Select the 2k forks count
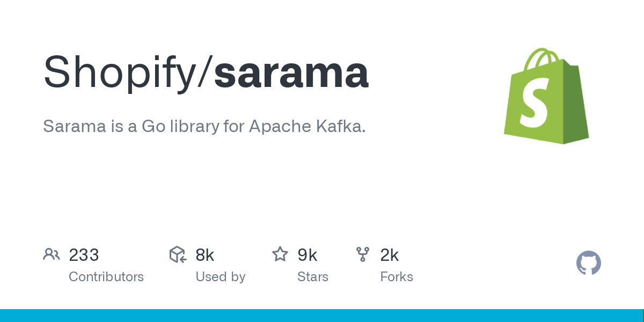The height and width of the screenshot is (322, 644). (x=390, y=255)
